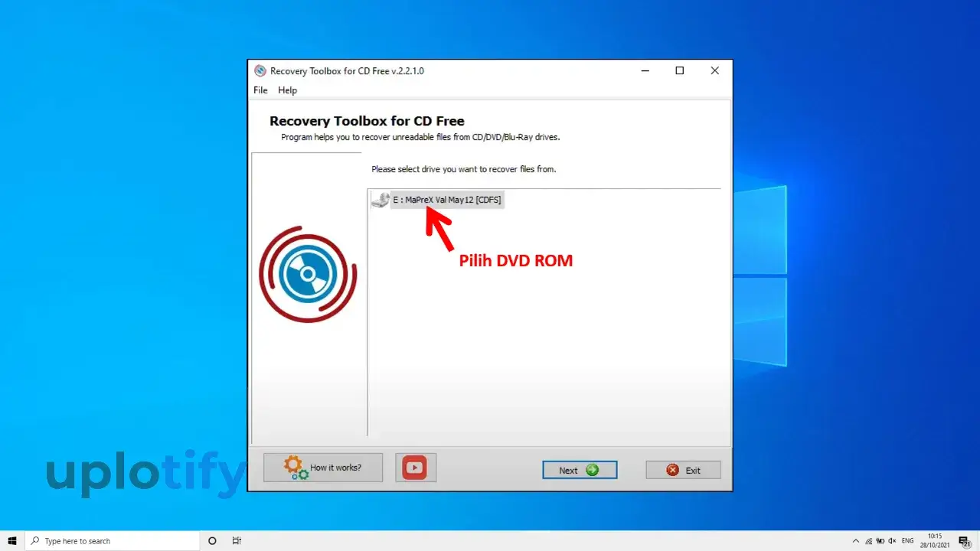Open Task View on the taskbar
The image size is (980, 551).
coord(237,541)
